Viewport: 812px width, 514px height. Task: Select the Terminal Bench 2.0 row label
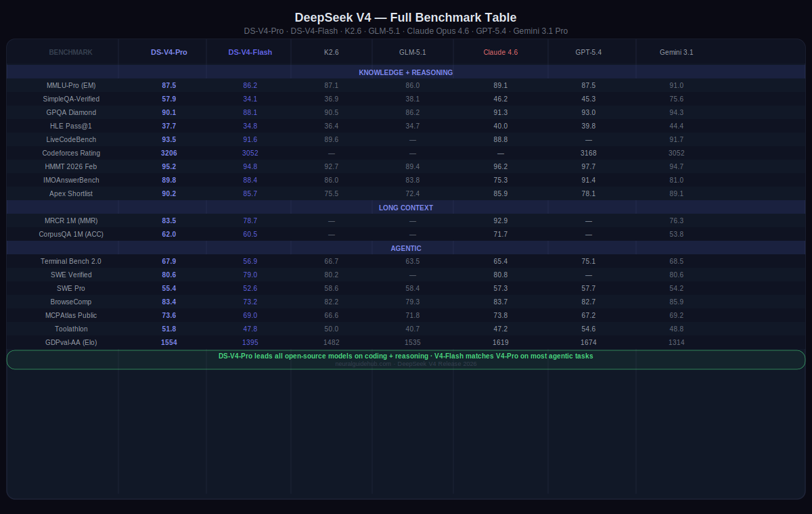click(x=71, y=261)
